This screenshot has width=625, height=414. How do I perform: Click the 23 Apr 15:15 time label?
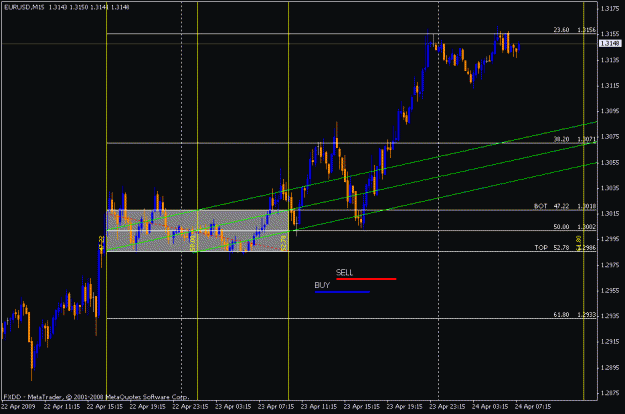(x=362, y=407)
